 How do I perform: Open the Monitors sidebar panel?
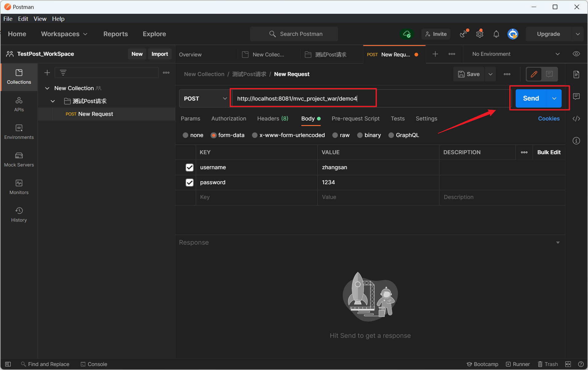point(19,187)
